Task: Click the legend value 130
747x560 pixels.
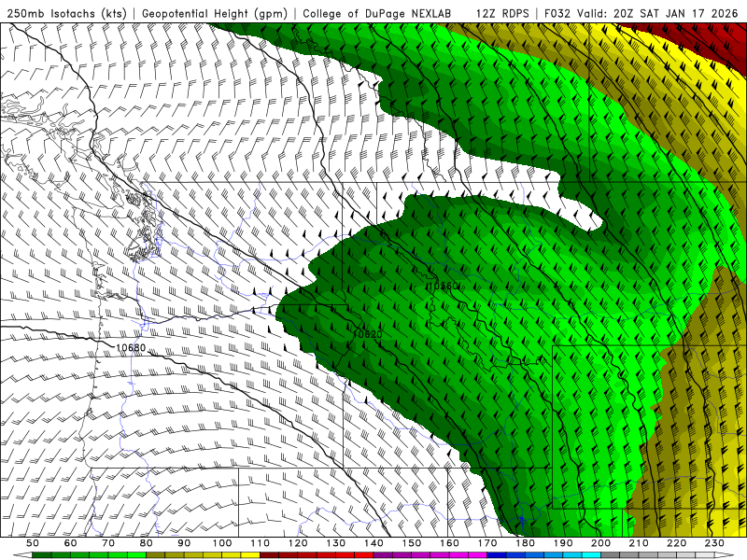Action: click(336, 543)
